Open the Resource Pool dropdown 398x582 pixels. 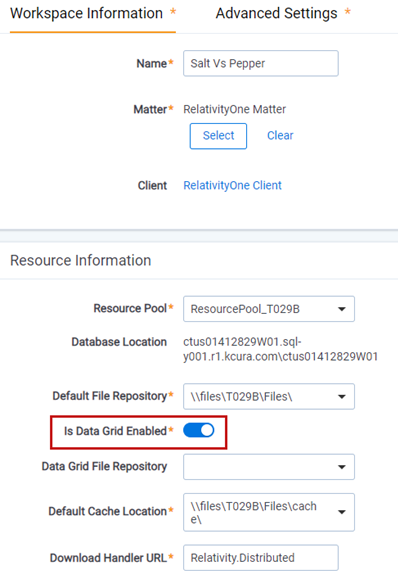(269, 309)
